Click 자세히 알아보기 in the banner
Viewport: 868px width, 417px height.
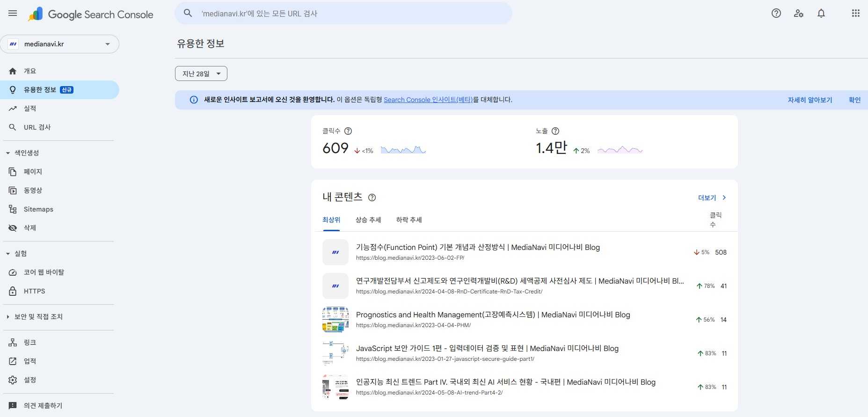point(810,100)
